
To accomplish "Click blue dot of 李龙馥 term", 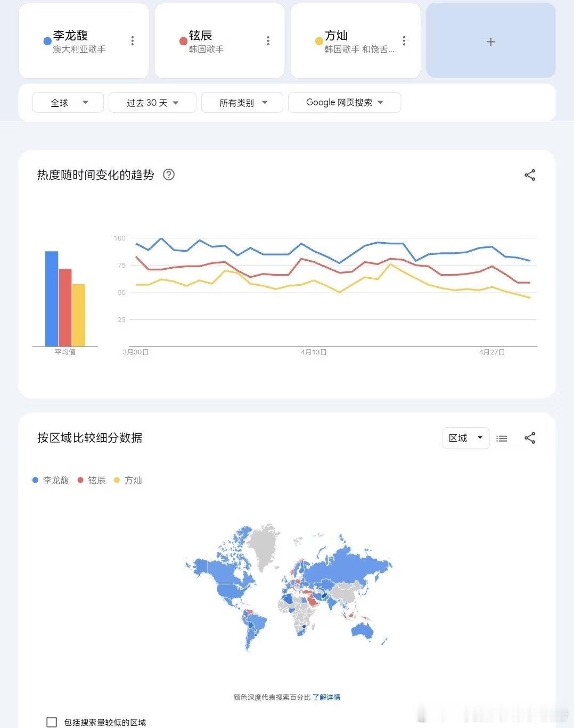I will coord(47,41).
